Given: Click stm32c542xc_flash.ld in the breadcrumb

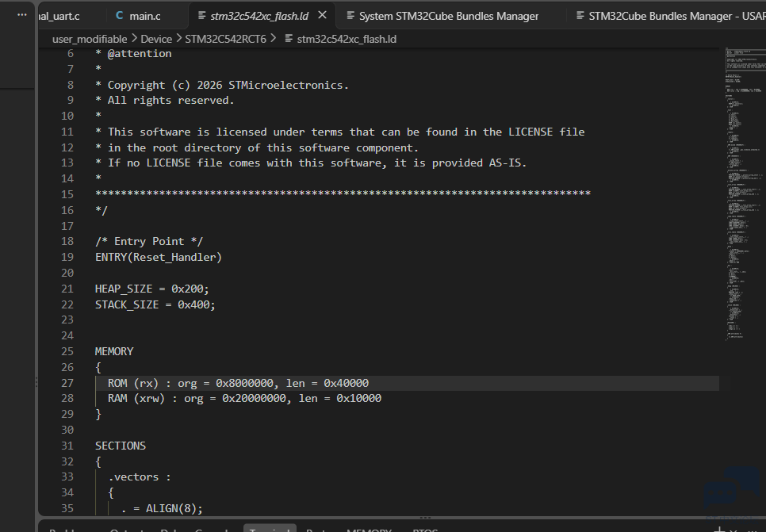Looking at the screenshot, I should [347, 39].
